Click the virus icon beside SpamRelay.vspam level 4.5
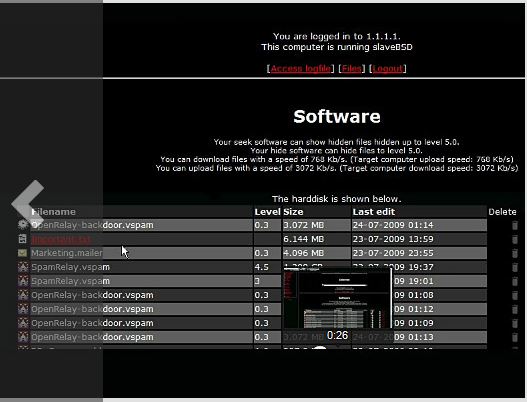 [23, 267]
